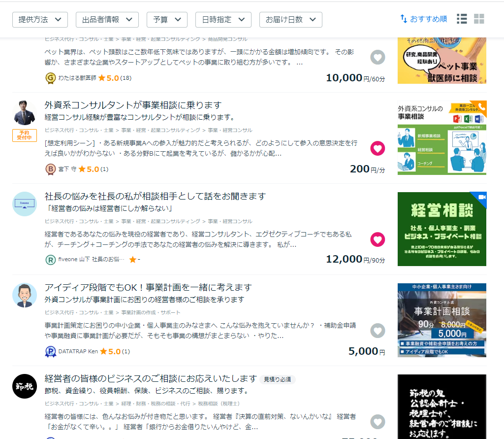Toggle the heart on the 事業計画 listing
The image size is (504, 439).
[x=378, y=331]
